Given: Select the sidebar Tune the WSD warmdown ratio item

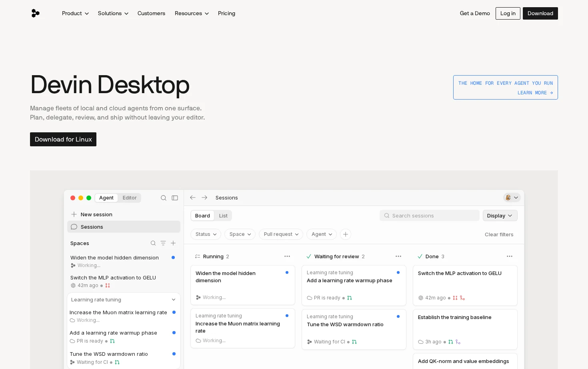Looking at the screenshot, I should click(x=123, y=358).
